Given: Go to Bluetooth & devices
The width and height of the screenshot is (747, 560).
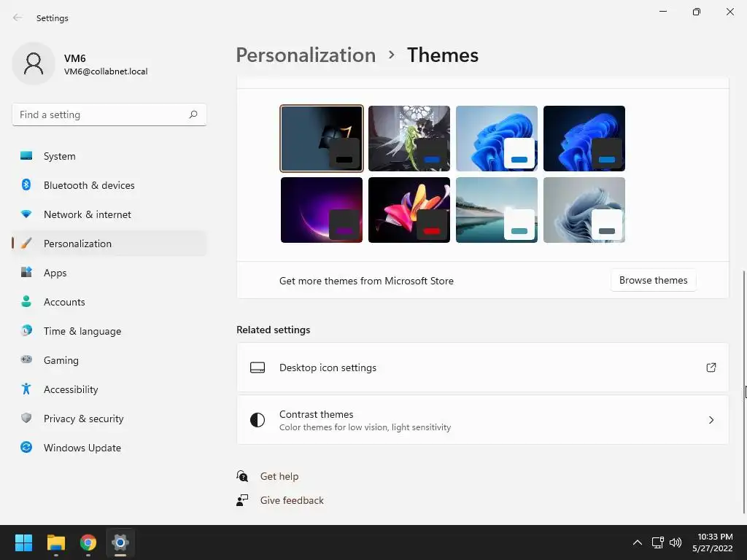Looking at the screenshot, I should [x=109, y=185].
